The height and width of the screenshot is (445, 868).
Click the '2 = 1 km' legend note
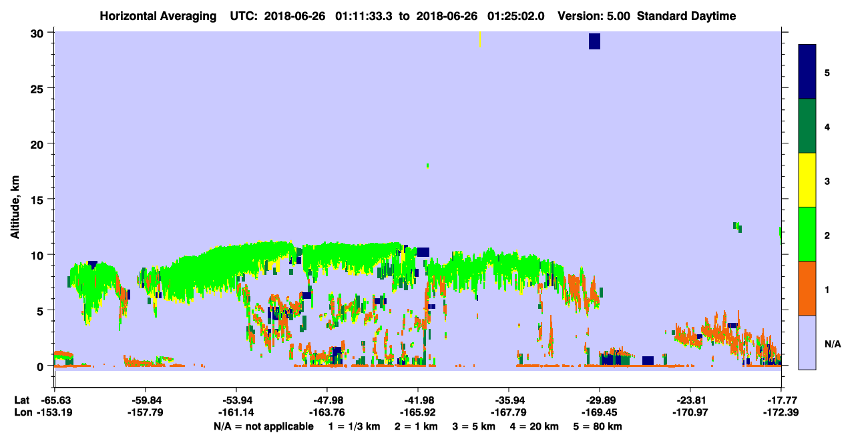click(416, 426)
